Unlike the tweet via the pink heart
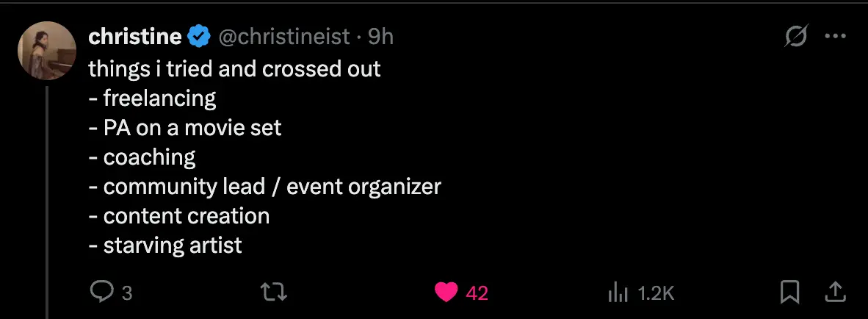Viewport: 868px width, 319px height. [446, 293]
